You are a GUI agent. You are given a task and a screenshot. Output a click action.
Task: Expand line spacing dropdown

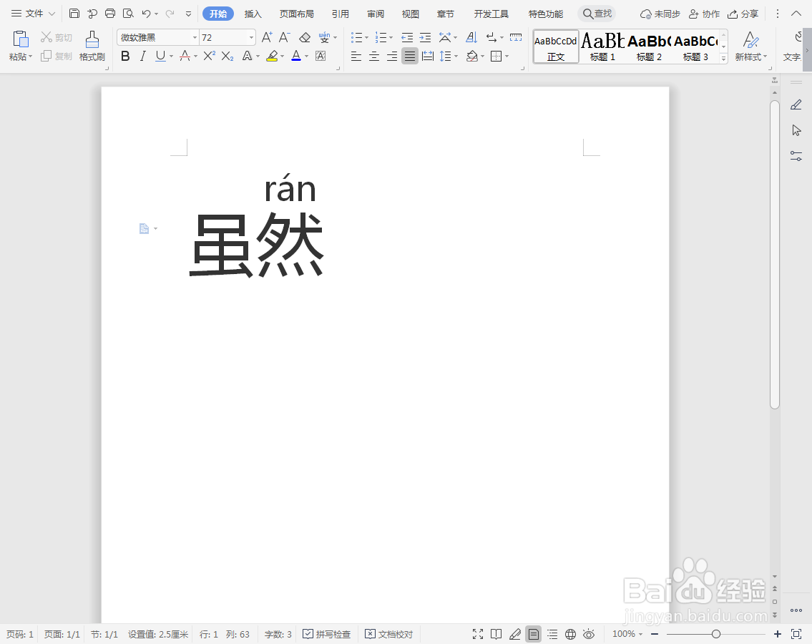[x=456, y=57]
